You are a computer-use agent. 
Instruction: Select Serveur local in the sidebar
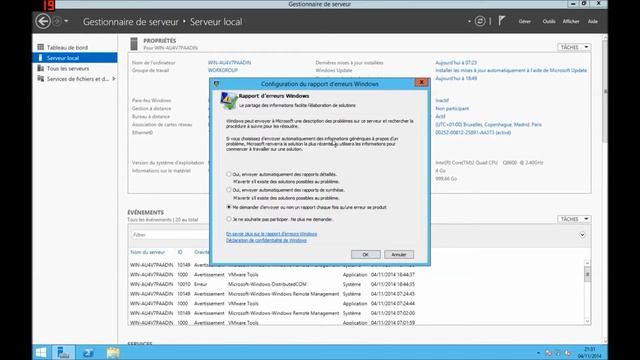click(x=75, y=58)
